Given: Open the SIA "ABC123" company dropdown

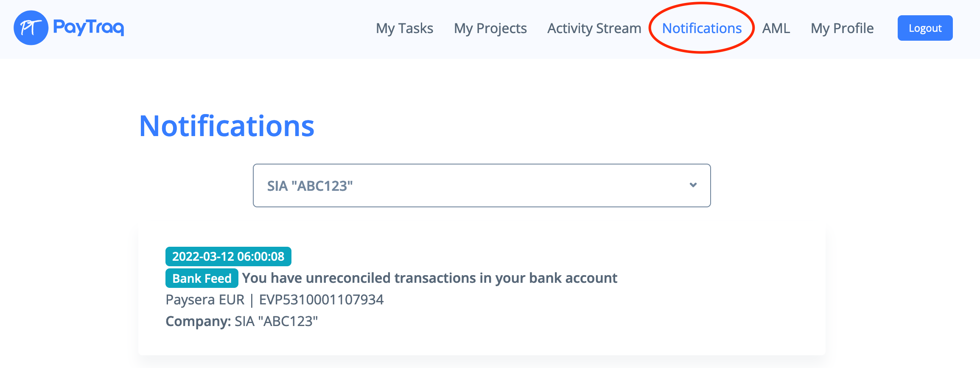Looking at the screenshot, I should [x=482, y=186].
